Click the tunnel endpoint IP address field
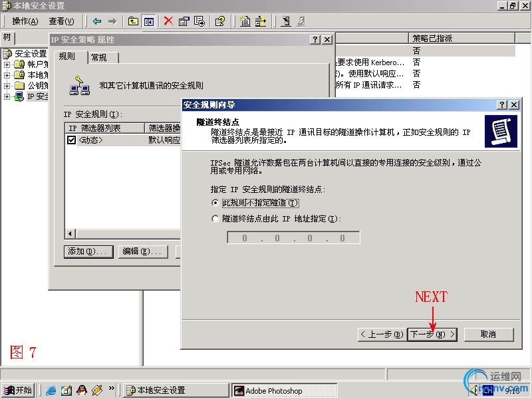The width and height of the screenshot is (532, 399). [293, 237]
